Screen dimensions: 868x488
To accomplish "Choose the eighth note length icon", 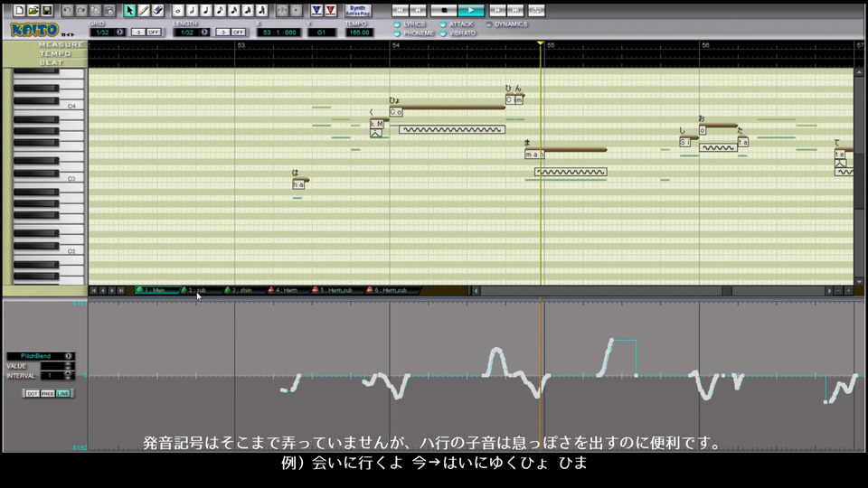I will click(x=220, y=11).
